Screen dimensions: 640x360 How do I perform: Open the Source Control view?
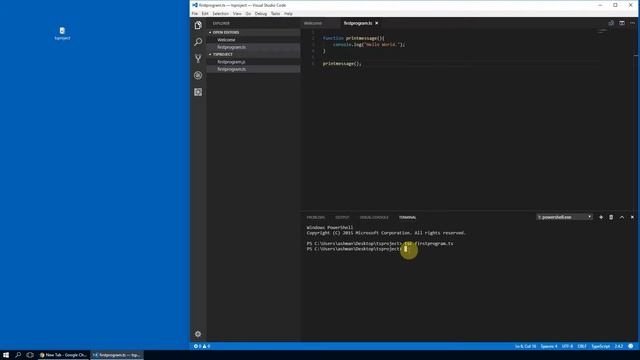tap(198, 59)
